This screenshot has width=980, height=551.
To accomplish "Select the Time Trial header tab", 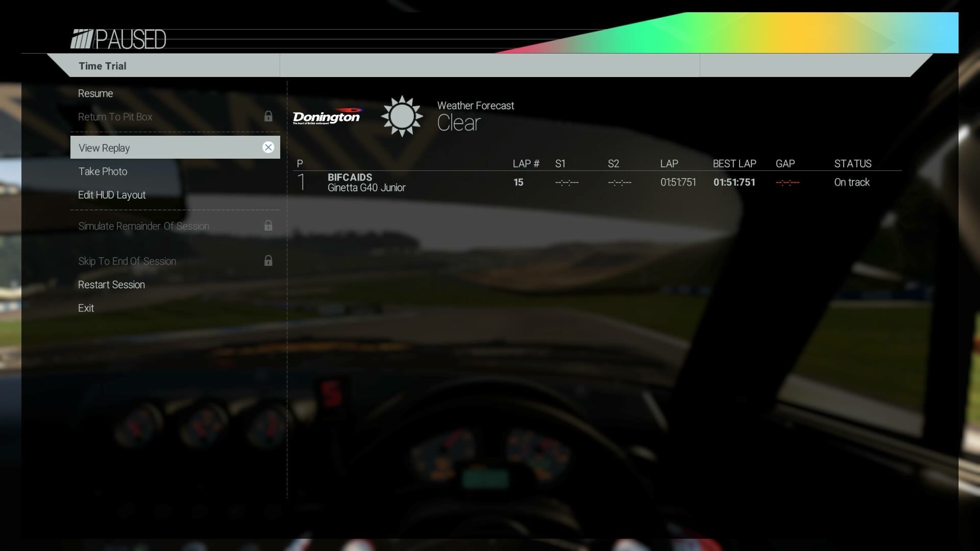I will 103,66.
